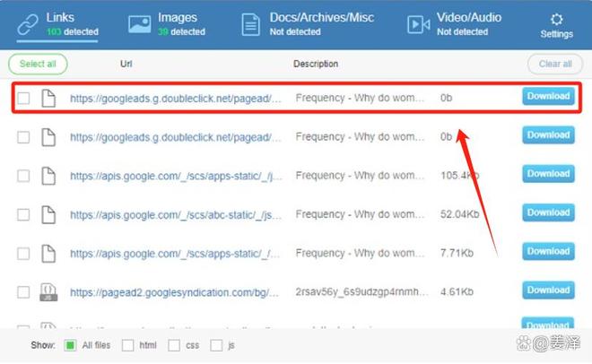Click the Docs/Archives/Misc document icon
Viewport: 592px width, 364px height.
[251, 24]
